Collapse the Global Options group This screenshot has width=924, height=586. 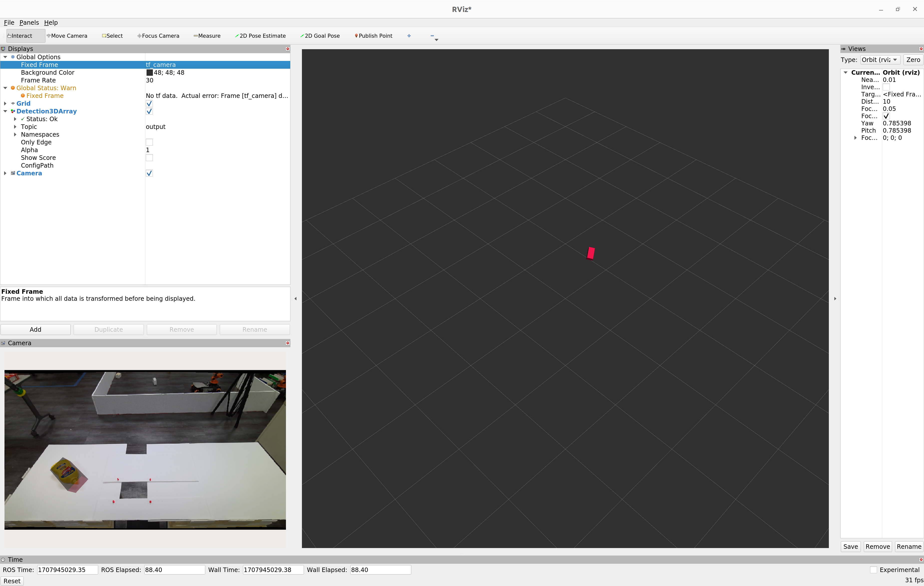coord(5,57)
